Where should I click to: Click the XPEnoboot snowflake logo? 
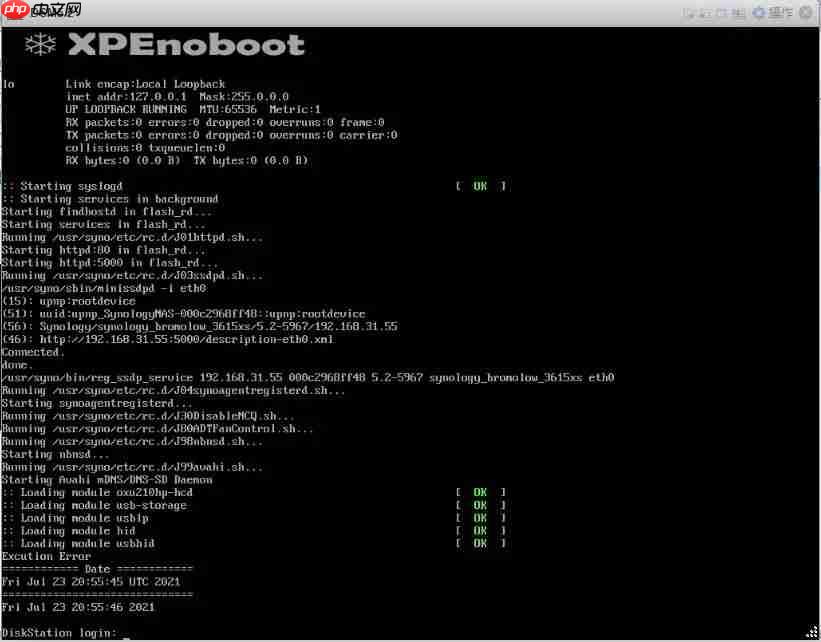[41, 45]
